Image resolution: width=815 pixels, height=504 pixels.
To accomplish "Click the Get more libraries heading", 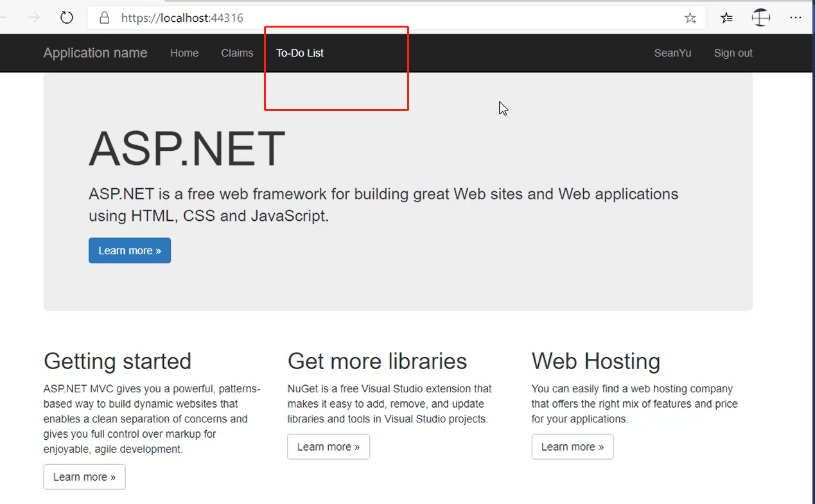I will click(x=377, y=361).
